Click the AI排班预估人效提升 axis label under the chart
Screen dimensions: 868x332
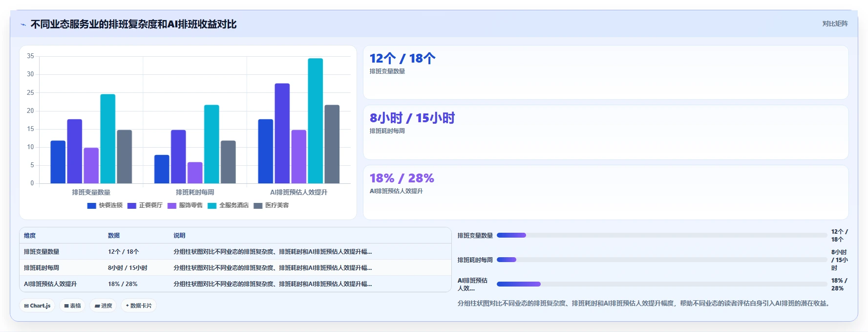point(298,192)
